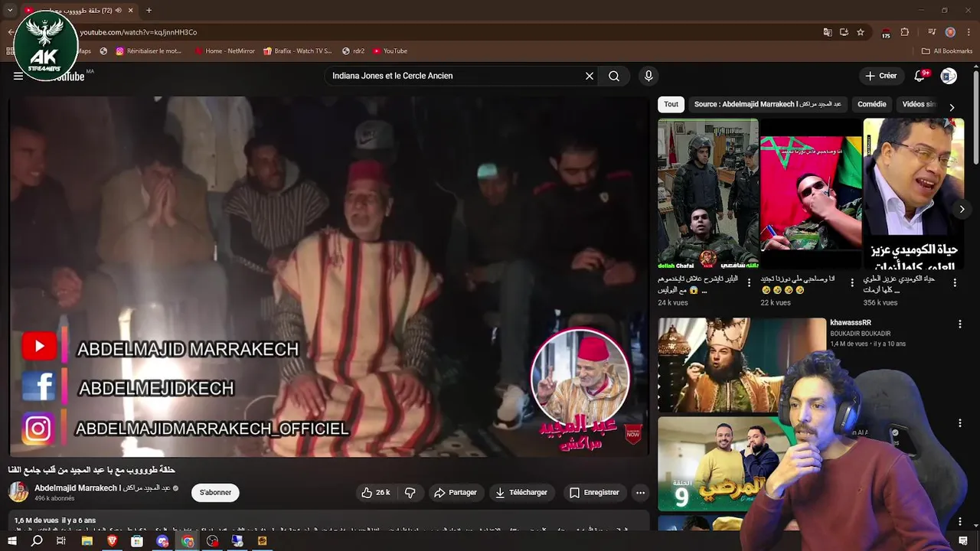Clear the YouTube search box text
The height and width of the screenshot is (551, 980).
point(590,76)
